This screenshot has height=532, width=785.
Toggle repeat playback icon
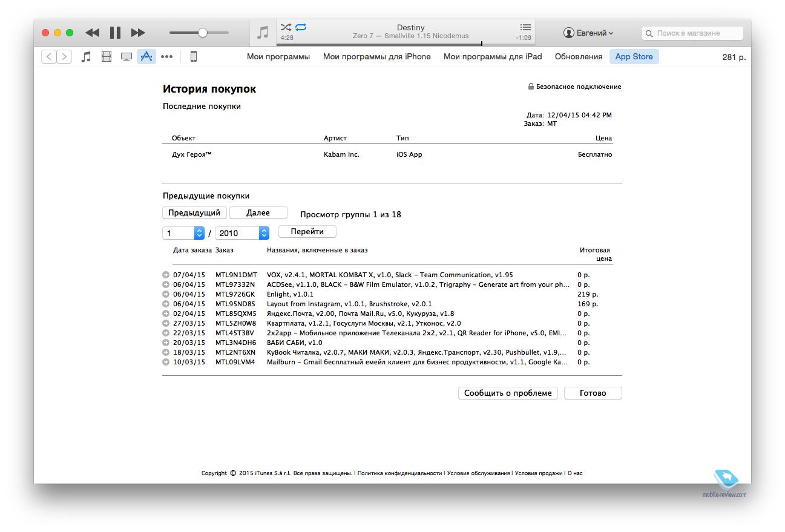point(301,27)
